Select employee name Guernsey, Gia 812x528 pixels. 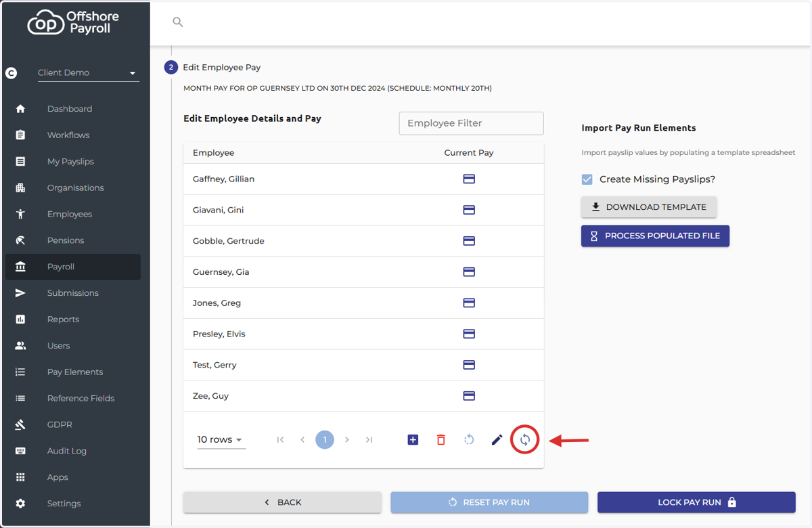pos(221,272)
